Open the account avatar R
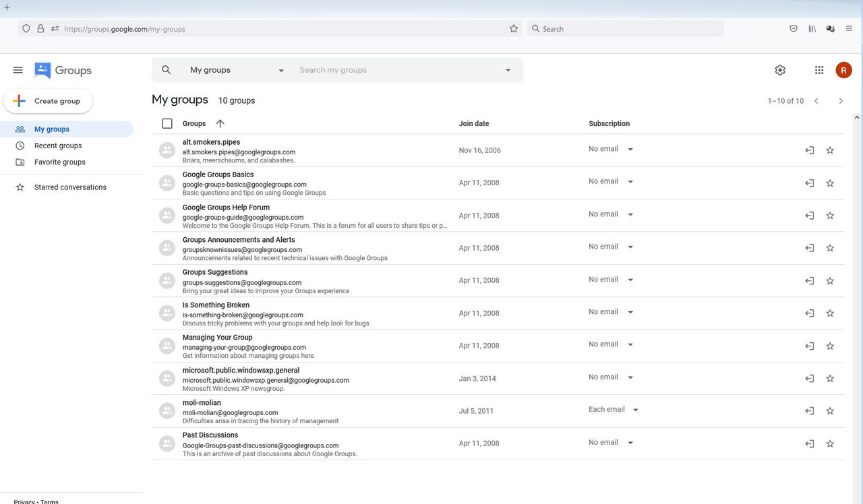This screenshot has height=504, width=863. point(843,70)
